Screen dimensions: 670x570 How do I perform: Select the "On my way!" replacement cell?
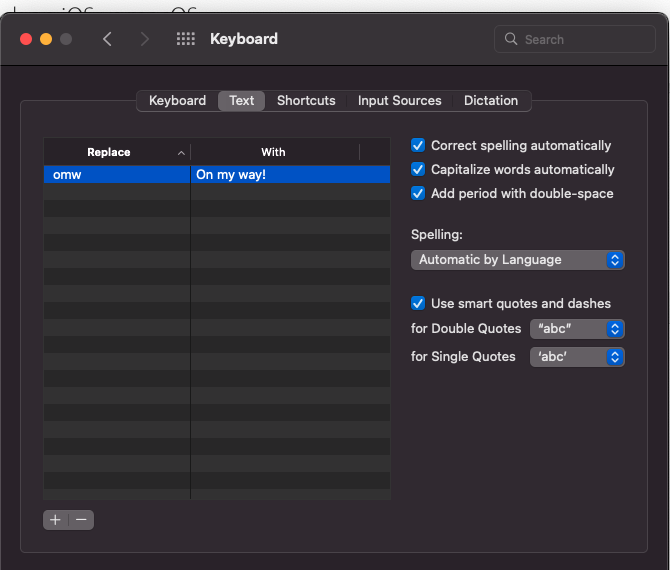pyautogui.click(x=290, y=175)
